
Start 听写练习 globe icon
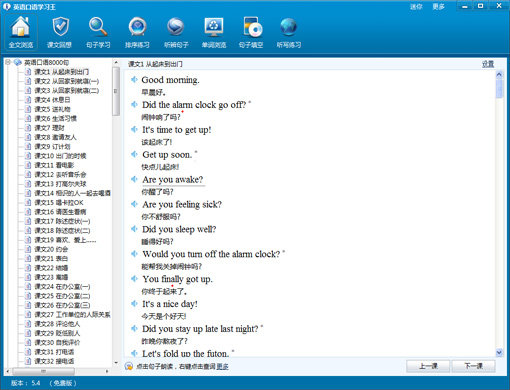(x=289, y=32)
